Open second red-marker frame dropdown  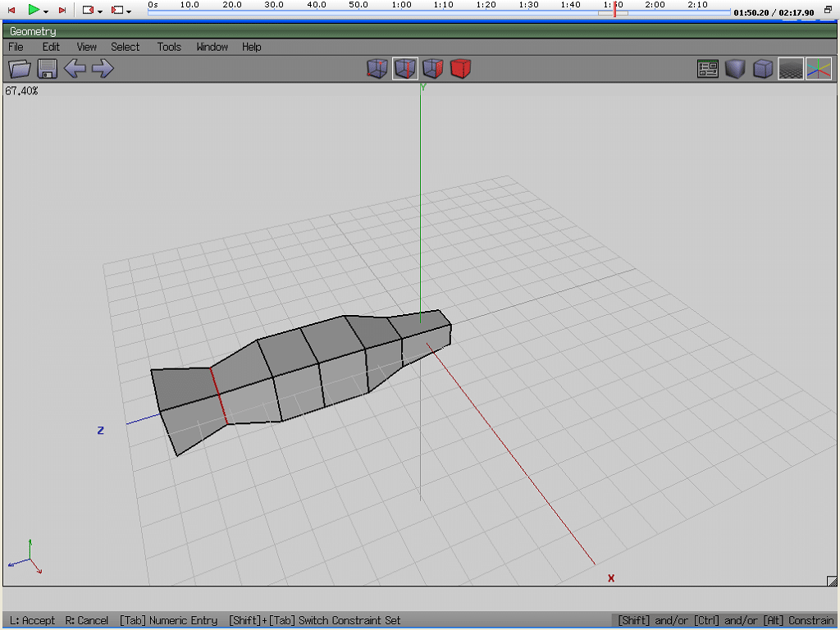point(129,11)
